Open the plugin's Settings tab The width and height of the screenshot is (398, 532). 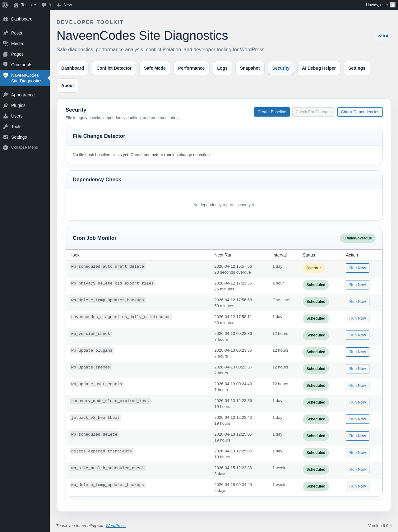pyautogui.click(x=357, y=68)
